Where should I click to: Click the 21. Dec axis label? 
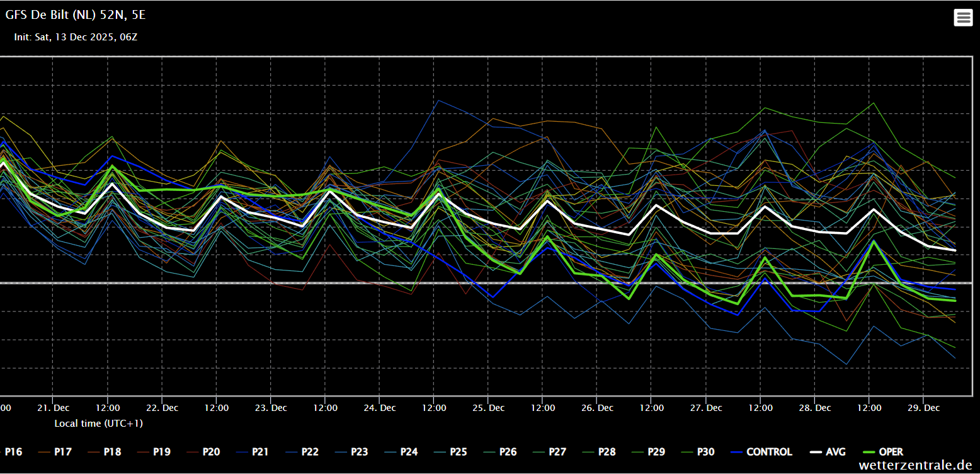click(54, 408)
